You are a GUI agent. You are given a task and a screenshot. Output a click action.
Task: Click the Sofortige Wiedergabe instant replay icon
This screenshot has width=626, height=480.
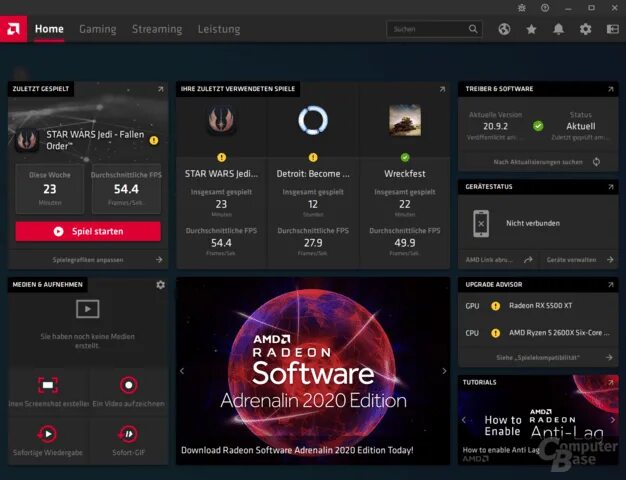point(48,434)
